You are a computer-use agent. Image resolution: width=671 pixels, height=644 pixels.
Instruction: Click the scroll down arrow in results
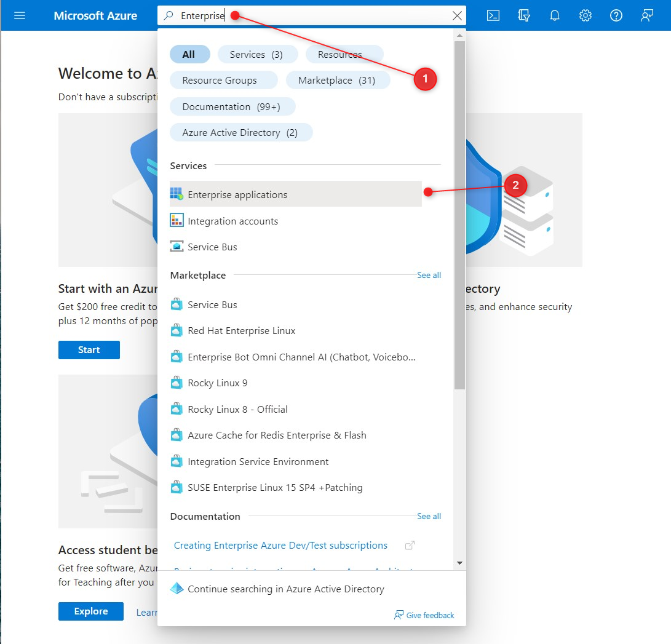tap(459, 563)
